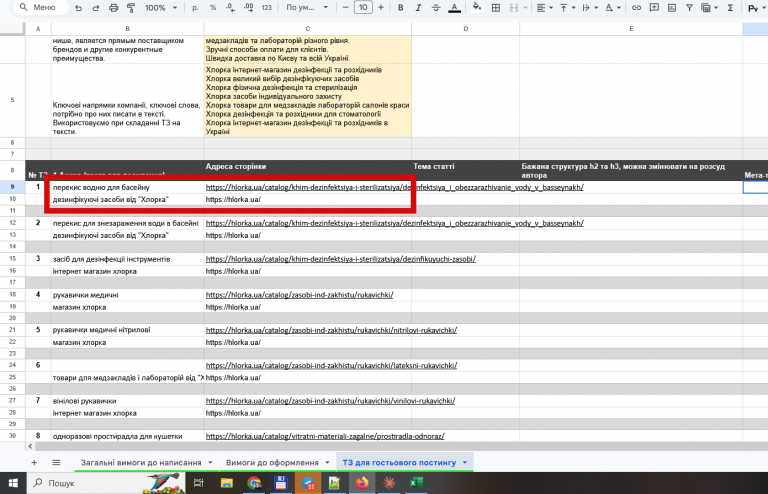Open more number formats (123)

pyautogui.click(x=266, y=8)
